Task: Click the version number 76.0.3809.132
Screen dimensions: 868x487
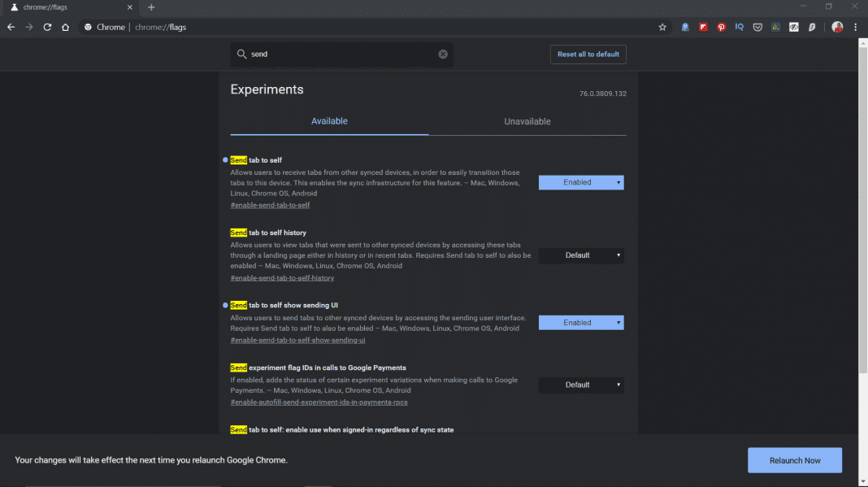Action: (603, 93)
